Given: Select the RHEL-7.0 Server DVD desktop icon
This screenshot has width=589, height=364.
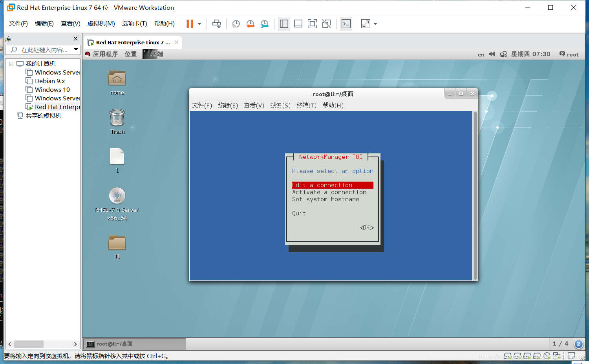Looking at the screenshot, I should 117,204.
